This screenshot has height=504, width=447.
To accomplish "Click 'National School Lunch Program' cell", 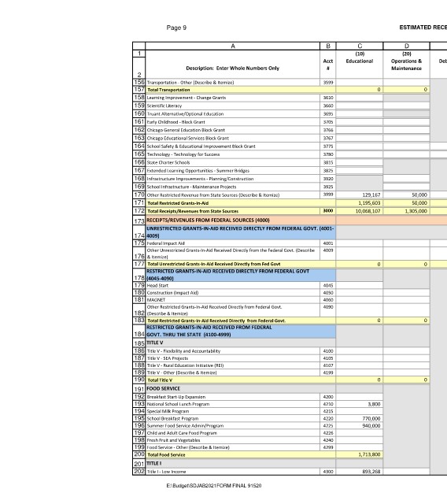I will coord(233,404).
